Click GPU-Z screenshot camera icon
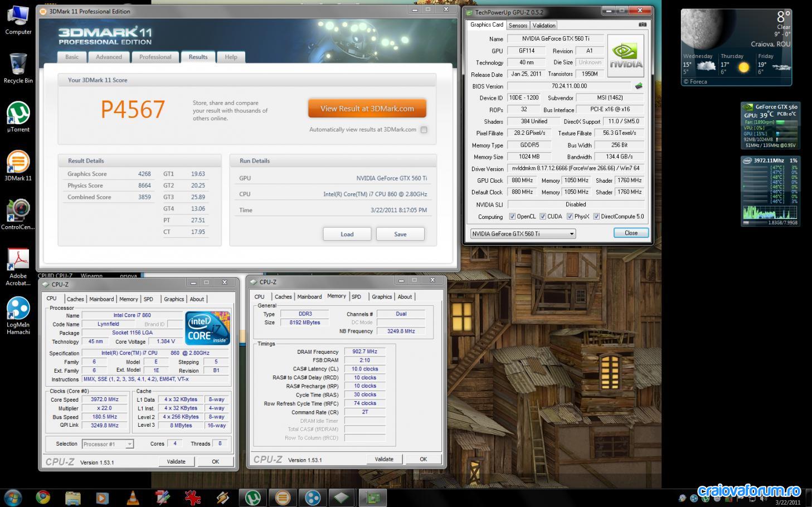Viewport: 812px width, 507px height. pyautogui.click(x=643, y=25)
